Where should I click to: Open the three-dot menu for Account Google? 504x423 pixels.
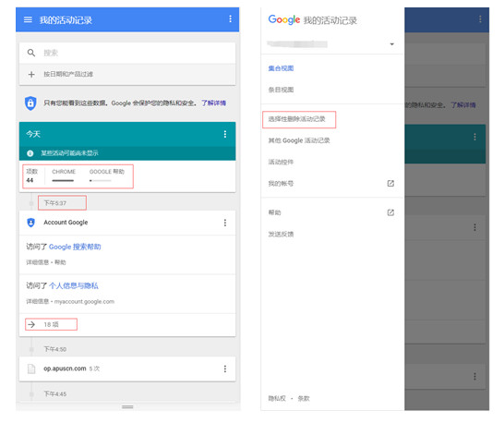tap(225, 223)
